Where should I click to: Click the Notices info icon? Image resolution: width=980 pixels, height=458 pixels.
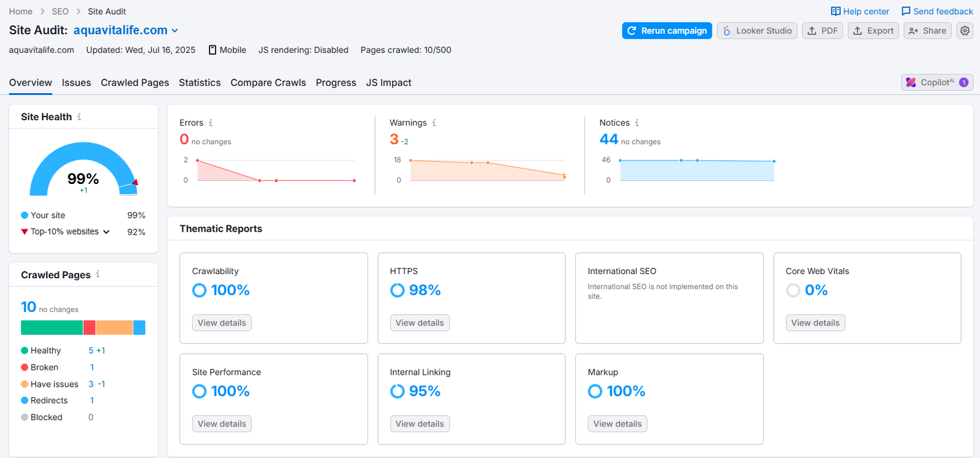[637, 123]
